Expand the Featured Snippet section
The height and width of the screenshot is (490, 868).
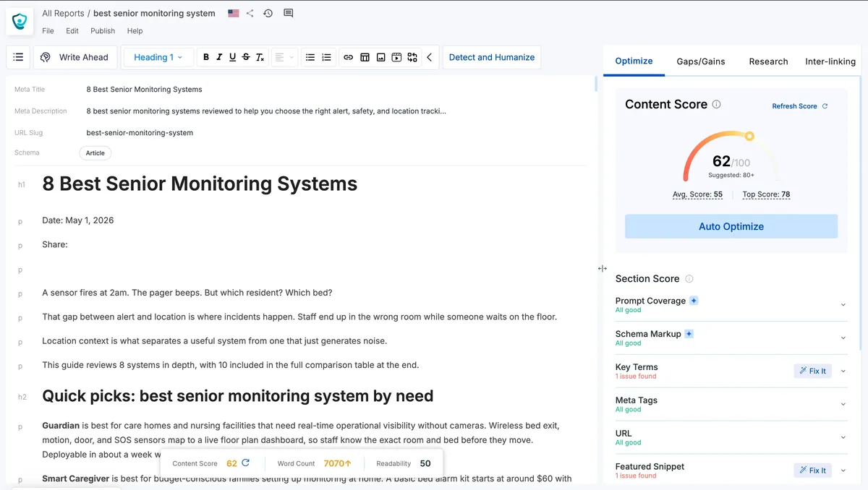[843, 471]
